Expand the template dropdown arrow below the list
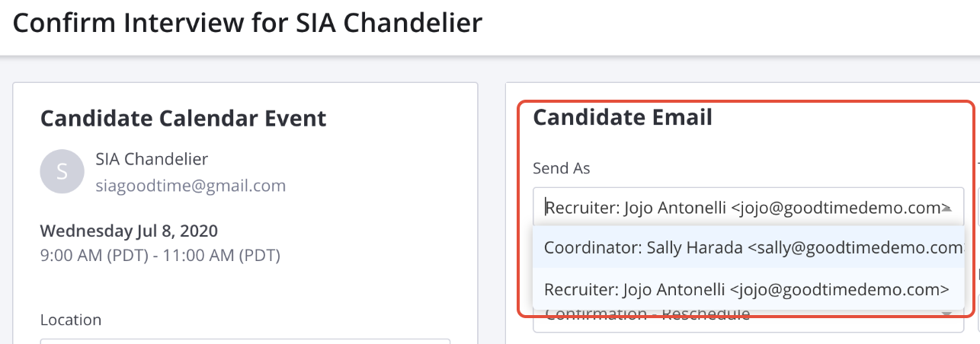The width and height of the screenshot is (980, 344). click(x=947, y=314)
